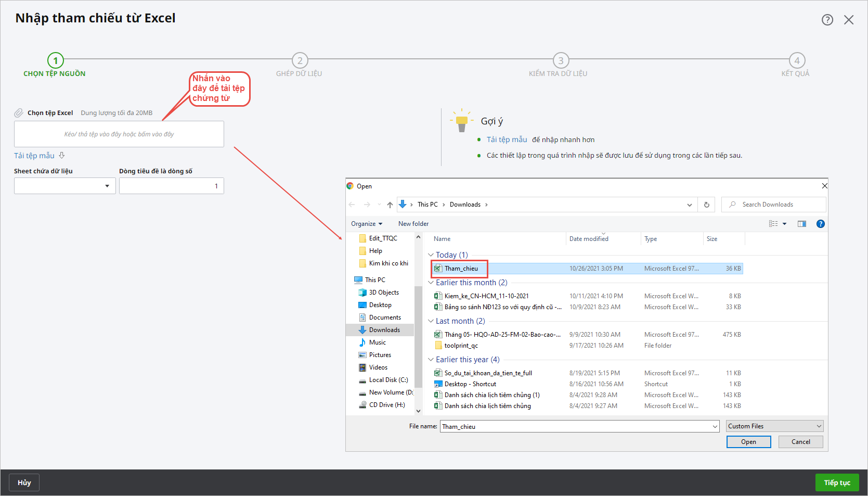This screenshot has width=868, height=496.
Task: Collapse the Last month file group
Action: (x=431, y=321)
